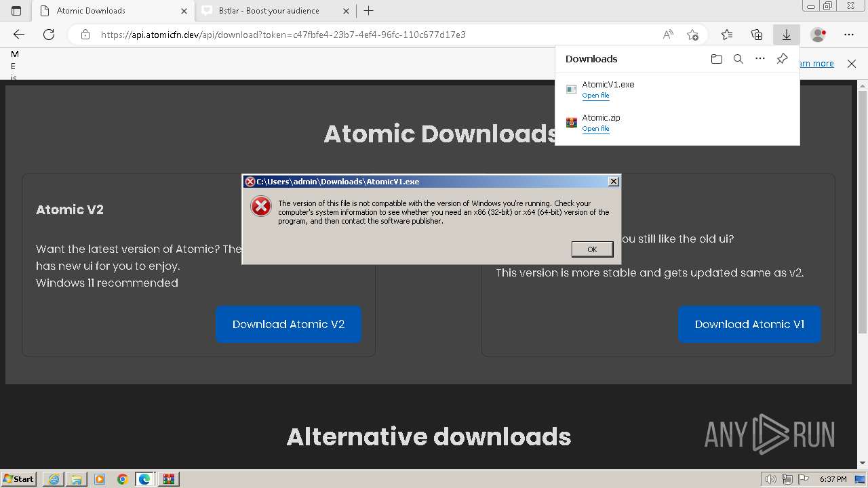Open the browser profile avatar
868x488 pixels.
818,35
